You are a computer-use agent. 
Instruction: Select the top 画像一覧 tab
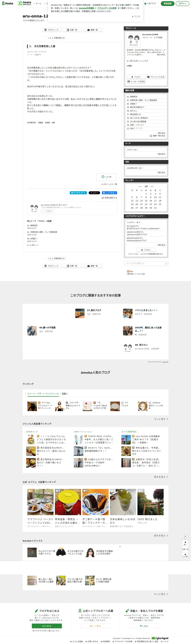pos(93,30)
